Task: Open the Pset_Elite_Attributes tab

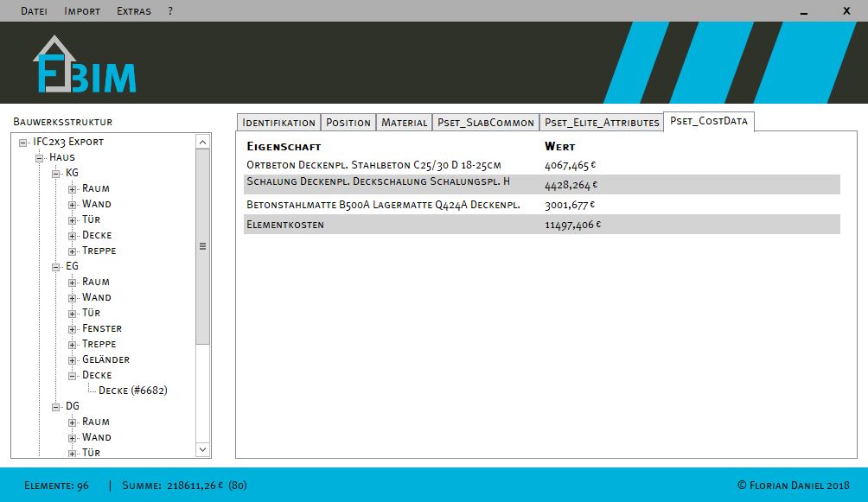Action: (602, 123)
